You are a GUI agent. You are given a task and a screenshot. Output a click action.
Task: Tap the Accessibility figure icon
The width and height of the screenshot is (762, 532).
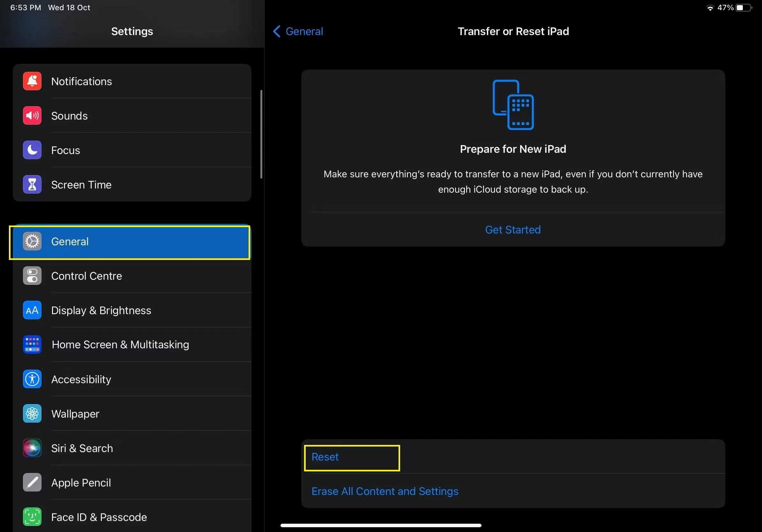32,379
